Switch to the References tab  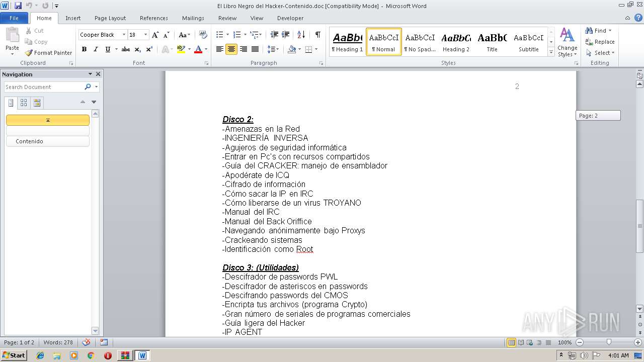(x=154, y=18)
